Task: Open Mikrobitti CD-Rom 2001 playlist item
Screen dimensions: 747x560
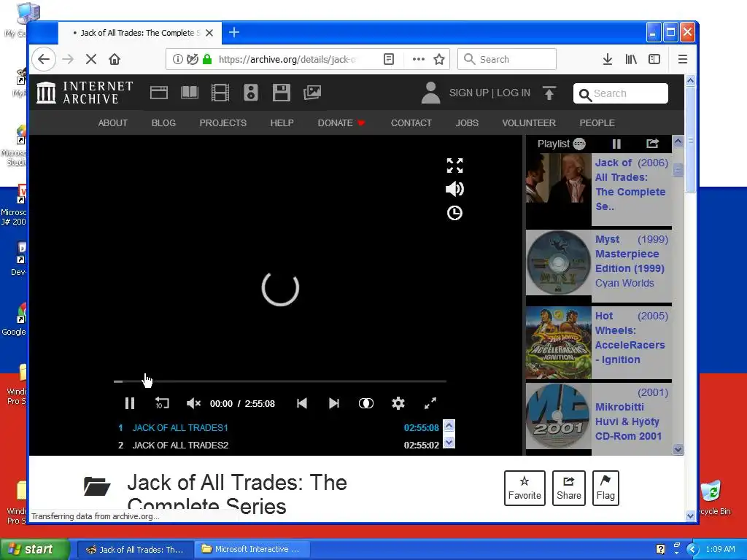Action: point(599,419)
